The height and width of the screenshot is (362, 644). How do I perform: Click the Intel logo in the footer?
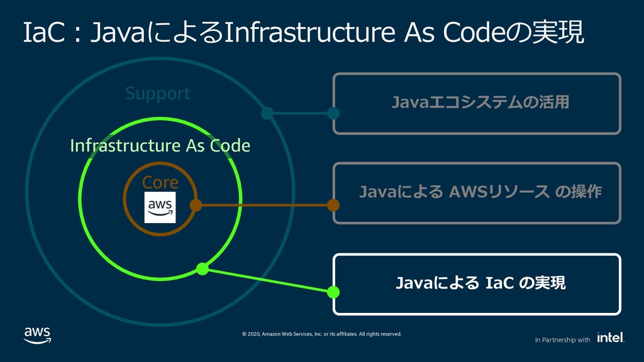[x=611, y=337]
